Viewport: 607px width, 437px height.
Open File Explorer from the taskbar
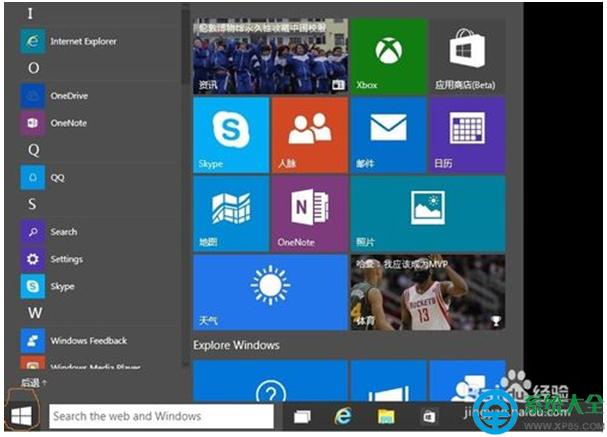click(x=386, y=416)
